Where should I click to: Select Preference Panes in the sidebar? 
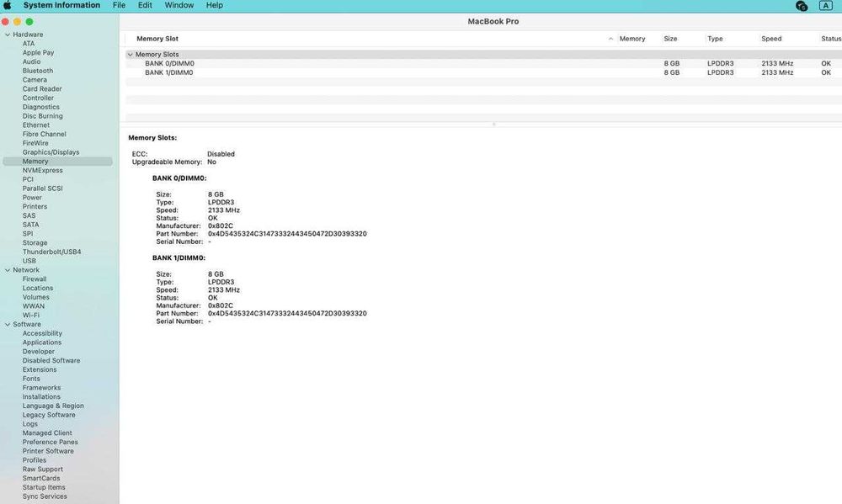(x=50, y=443)
